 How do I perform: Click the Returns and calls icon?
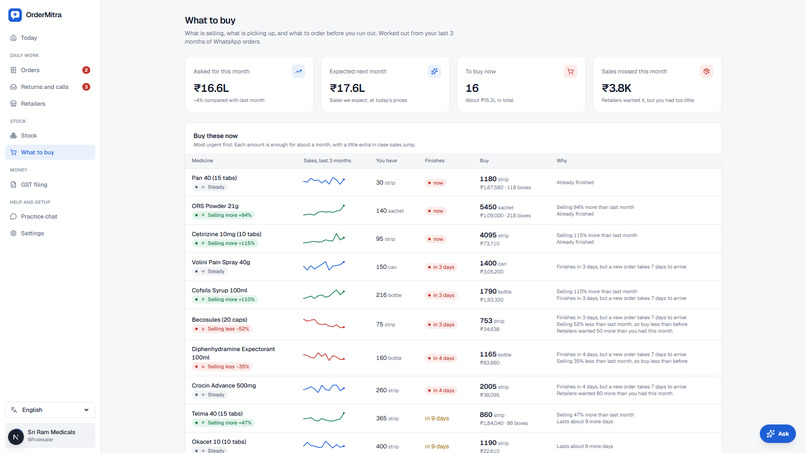click(x=13, y=87)
